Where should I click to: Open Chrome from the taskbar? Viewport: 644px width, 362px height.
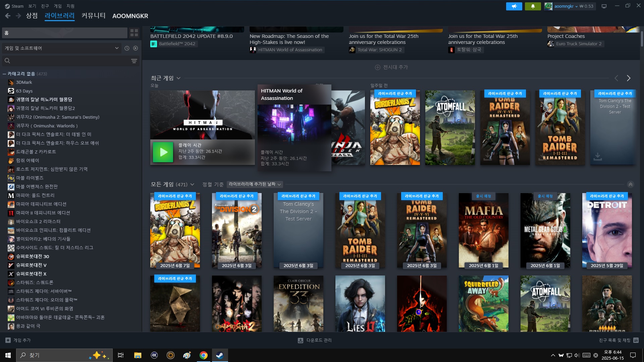click(203, 355)
